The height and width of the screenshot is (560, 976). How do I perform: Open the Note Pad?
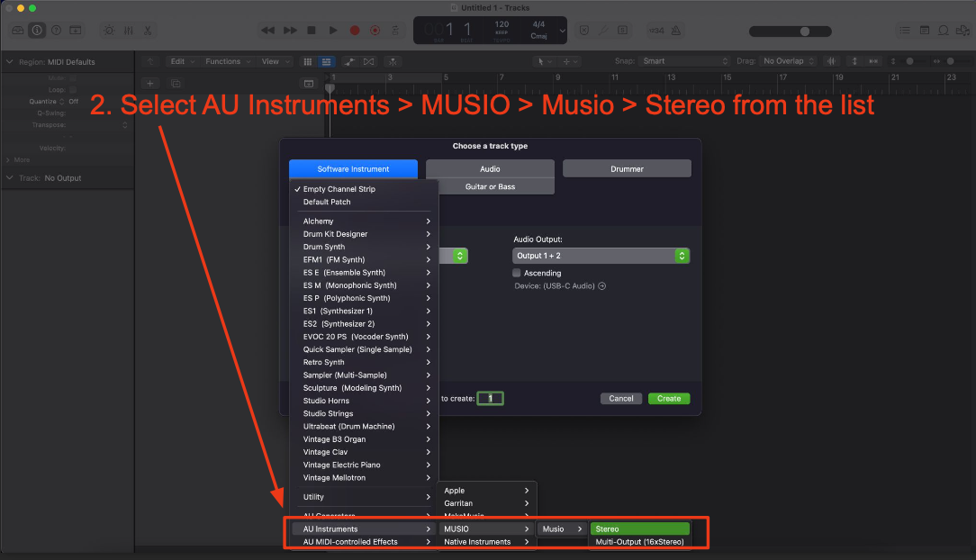pyautogui.click(x=925, y=30)
